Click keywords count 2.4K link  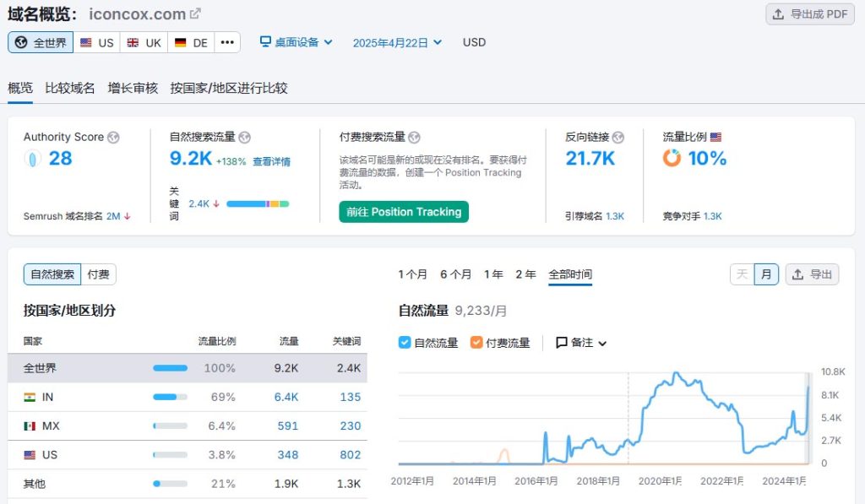click(199, 204)
